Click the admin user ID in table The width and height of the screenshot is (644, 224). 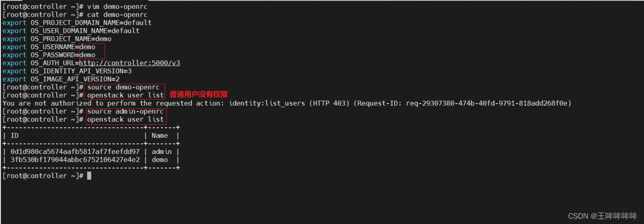pyautogui.click(x=75, y=152)
